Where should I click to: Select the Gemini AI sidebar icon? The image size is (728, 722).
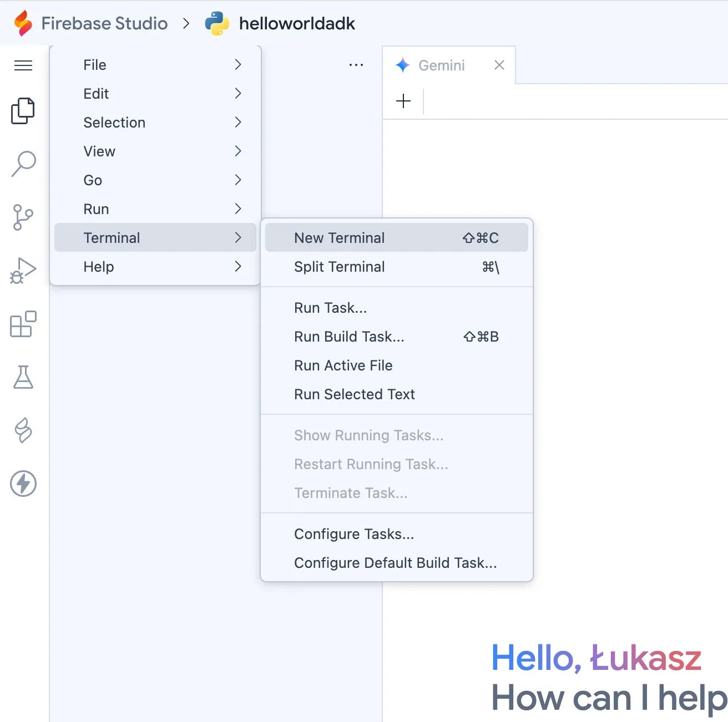23,431
